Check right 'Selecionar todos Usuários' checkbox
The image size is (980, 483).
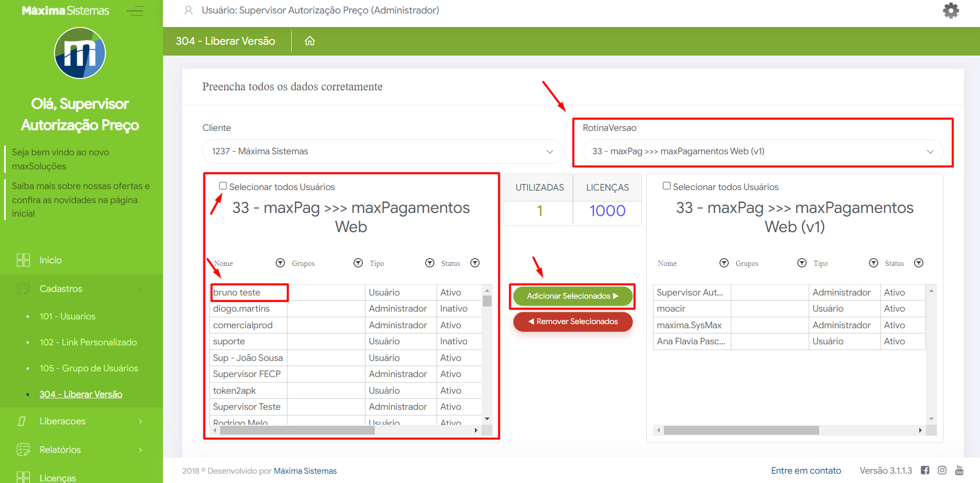click(x=666, y=186)
